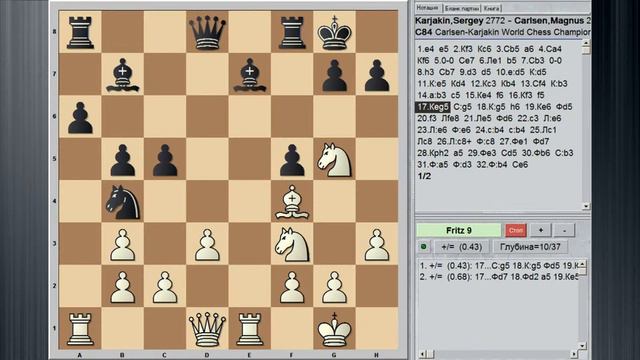Select engine line 1 with evaluation (0.43)

click(x=499, y=265)
